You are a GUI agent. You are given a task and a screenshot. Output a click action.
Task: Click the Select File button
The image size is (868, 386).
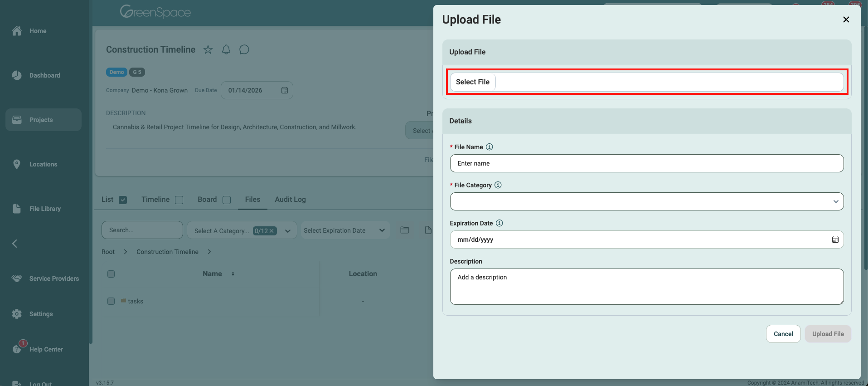472,82
